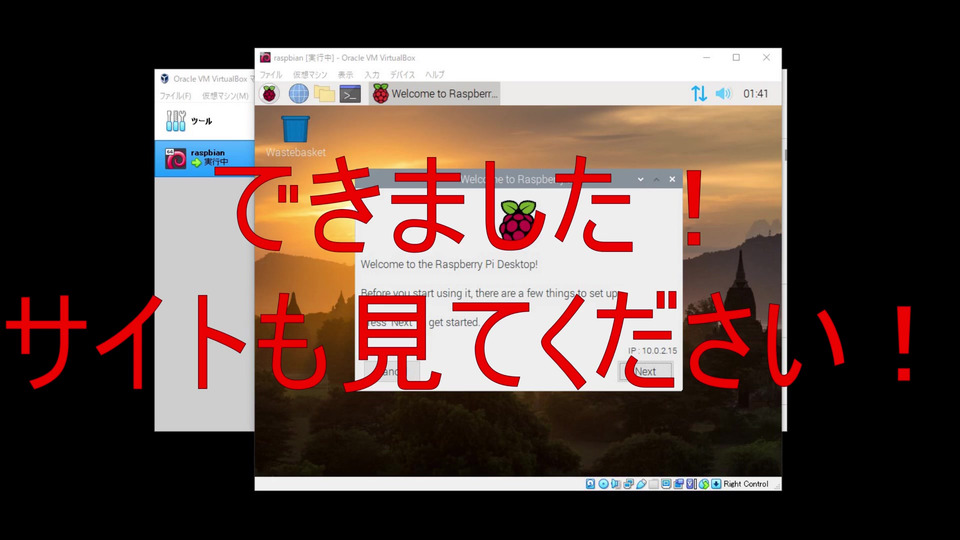Open the 入力 menu
The height and width of the screenshot is (540, 960).
pyautogui.click(x=372, y=75)
